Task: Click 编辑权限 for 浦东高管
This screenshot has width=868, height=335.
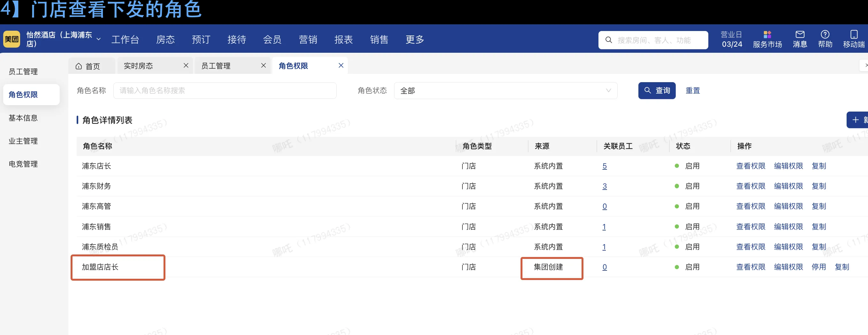Action: click(788, 206)
